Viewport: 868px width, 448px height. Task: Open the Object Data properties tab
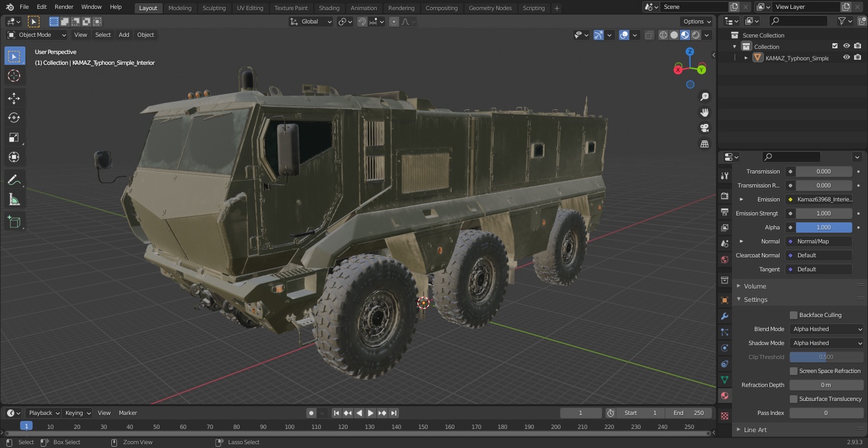(x=724, y=379)
